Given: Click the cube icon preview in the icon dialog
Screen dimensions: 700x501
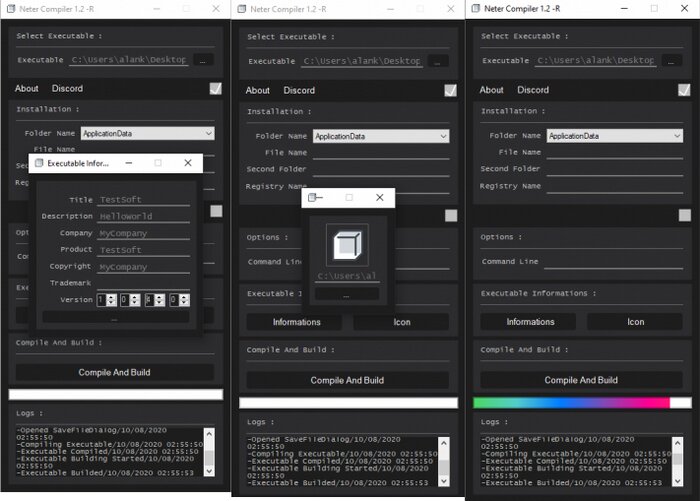Looking at the screenshot, I should point(347,245).
